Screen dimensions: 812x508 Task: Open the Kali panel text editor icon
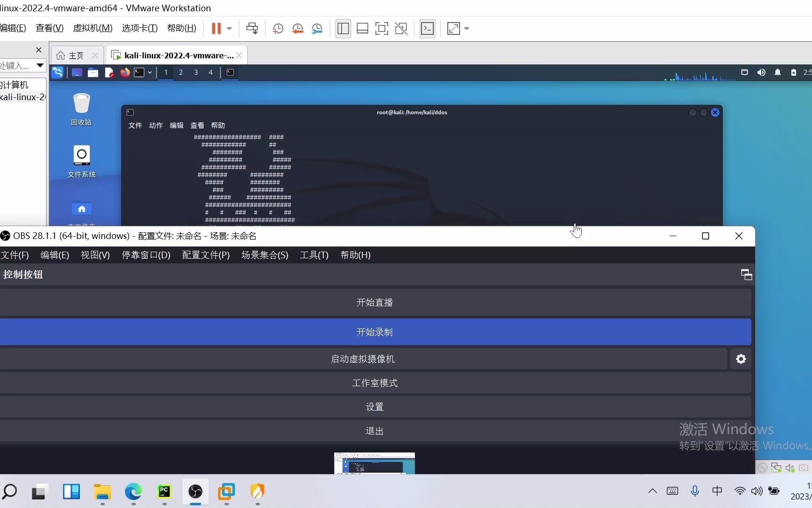click(109, 72)
